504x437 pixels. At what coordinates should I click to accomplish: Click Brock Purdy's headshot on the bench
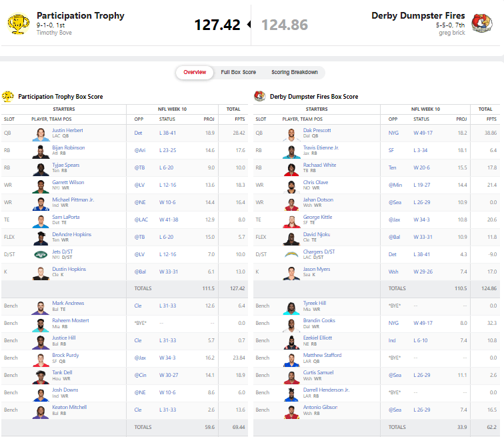point(41,358)
